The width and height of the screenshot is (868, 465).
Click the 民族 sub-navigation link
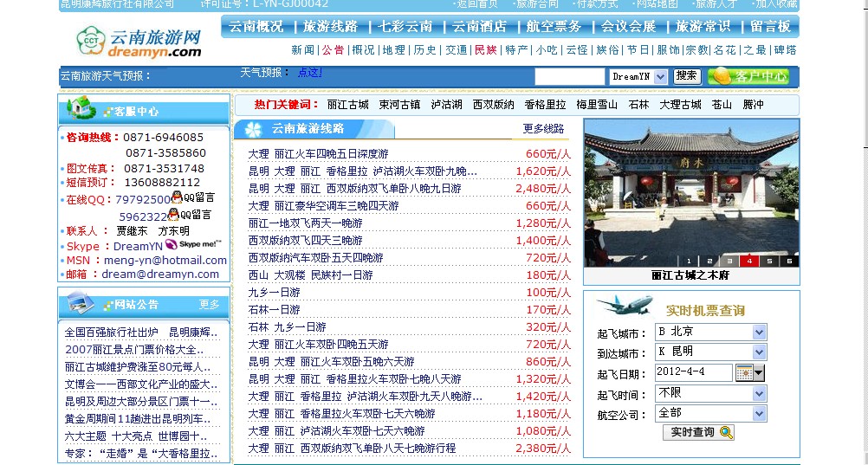485,50
